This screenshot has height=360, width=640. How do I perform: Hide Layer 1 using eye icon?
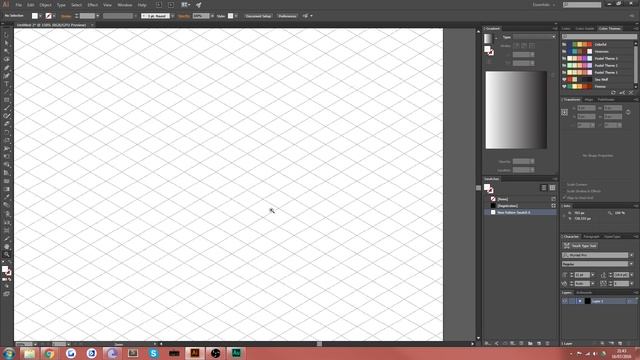[565, 301]
